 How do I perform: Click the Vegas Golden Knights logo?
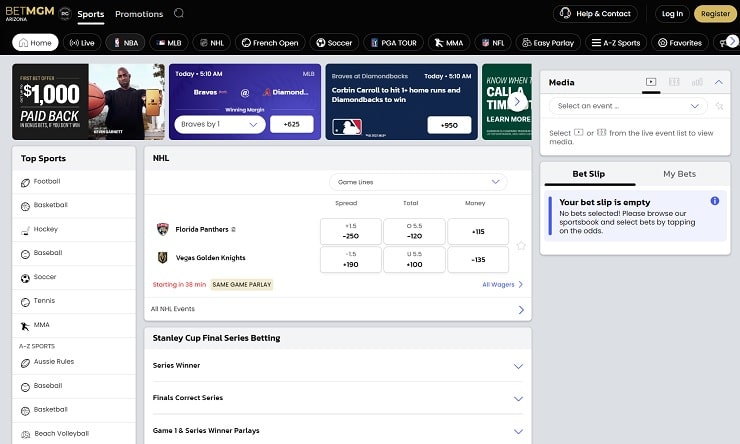163,258
